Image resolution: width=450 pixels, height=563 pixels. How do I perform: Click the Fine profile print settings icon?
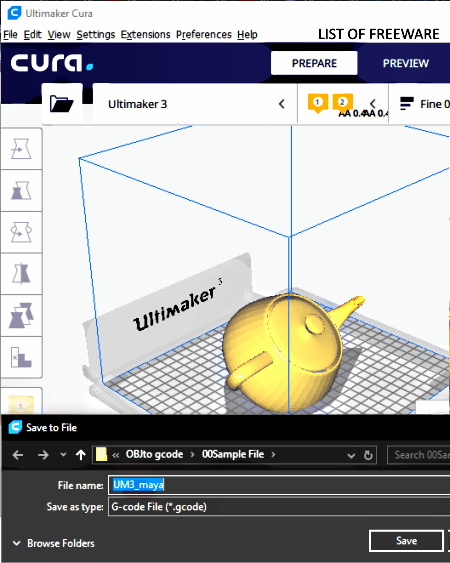point(407,104)
